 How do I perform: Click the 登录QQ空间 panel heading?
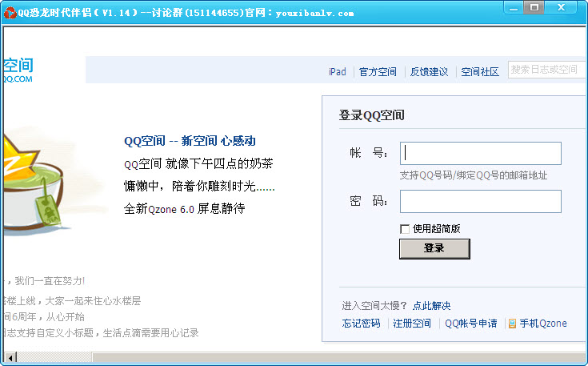pos(372,115)
